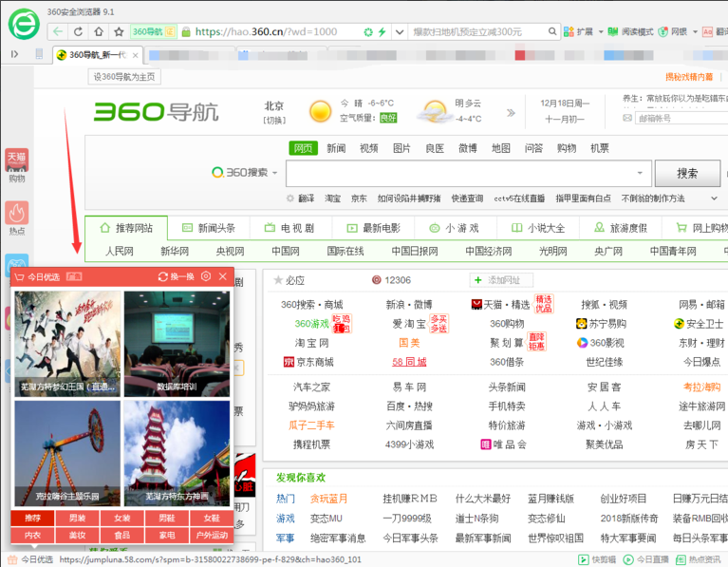Open the 扩展 dropdown arrow
Image resolution: width=728 pixels, height=567 pixels.
click(600, 31)
